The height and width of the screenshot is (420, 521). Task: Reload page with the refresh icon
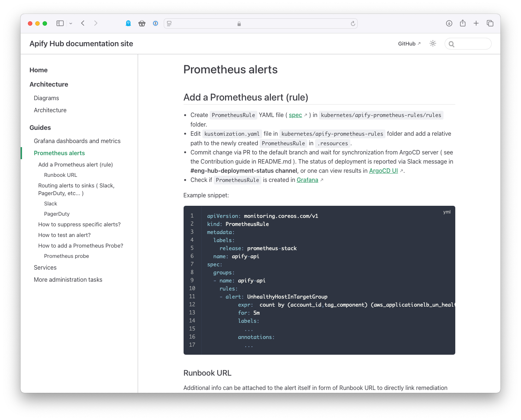point(353,23)
